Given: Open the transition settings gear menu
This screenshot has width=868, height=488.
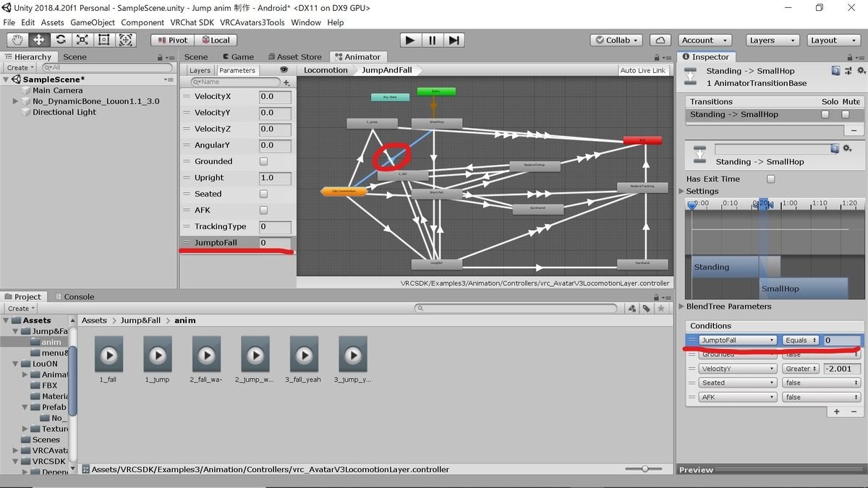Looking at the screenshot, I should [x=847, y=148].
